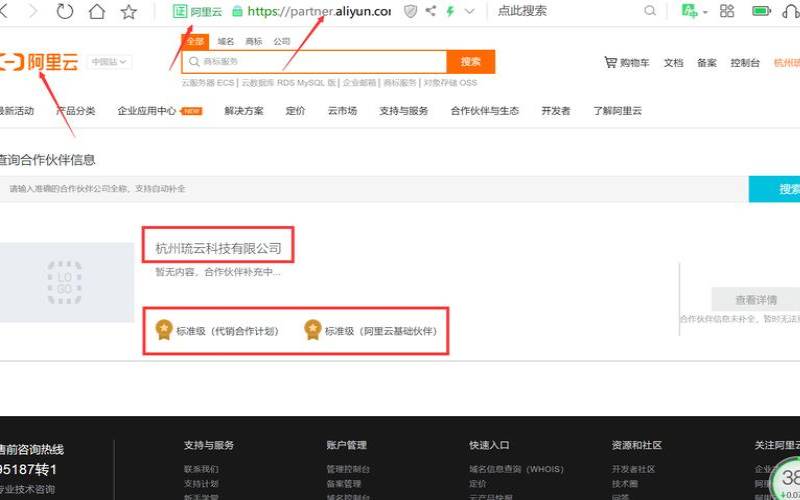Open the 中国站 region dropdown
Screen dimensions: 800x500
point(109,62)
